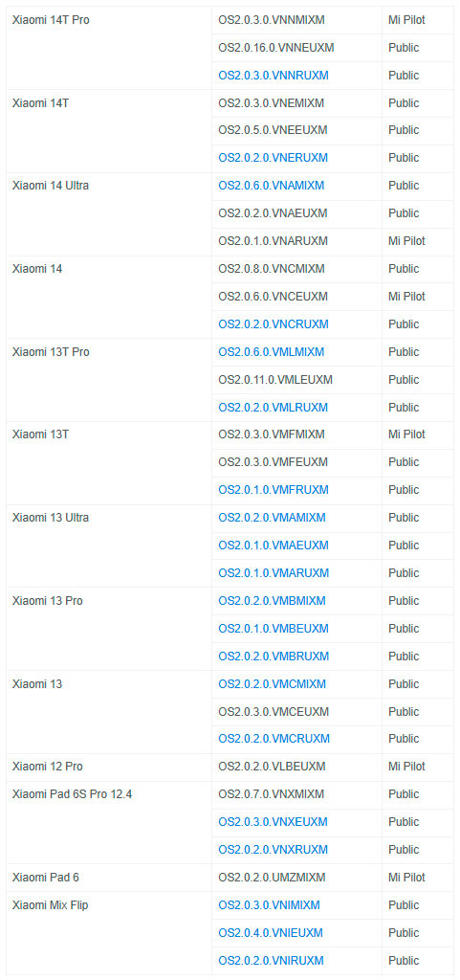
Task: Follow the OS2.0.6.0.VMLMIXM link
Action: (271, 352)
